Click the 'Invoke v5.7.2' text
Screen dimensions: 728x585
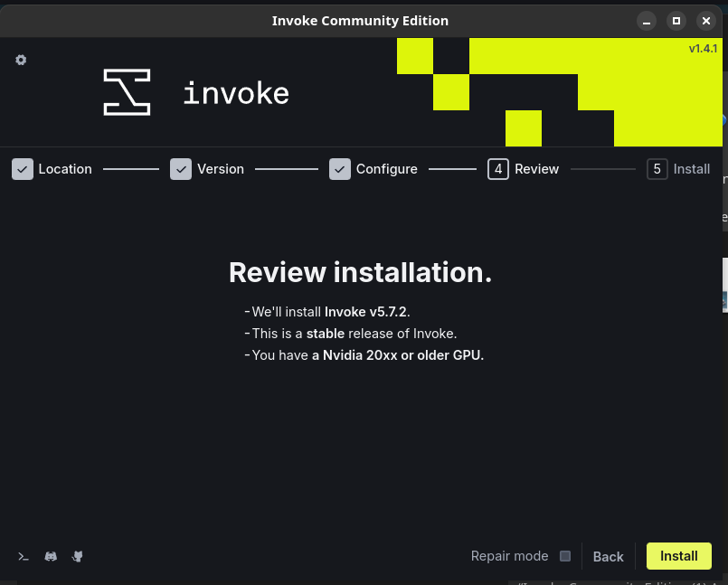366,312
